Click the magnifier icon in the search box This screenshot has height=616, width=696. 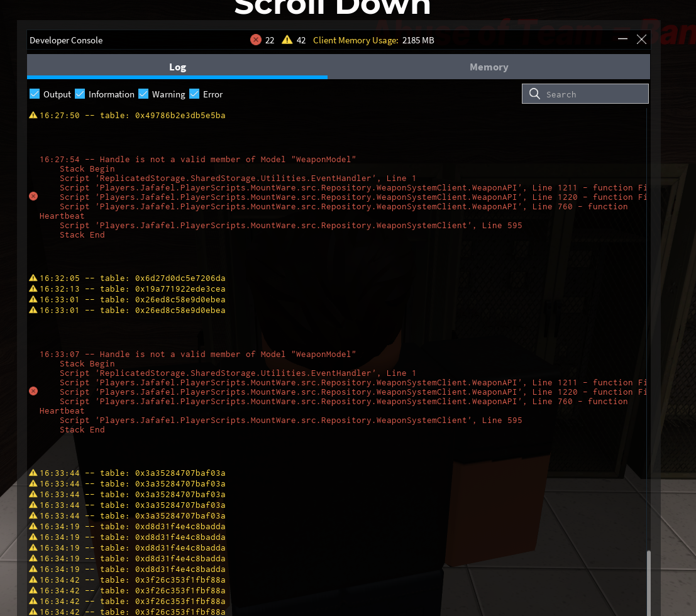pos(535,94)
